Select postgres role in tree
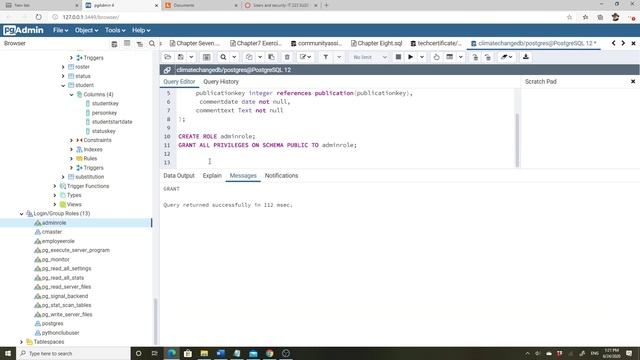The height and width of the screenshot is (360, 640). point(52,323)
